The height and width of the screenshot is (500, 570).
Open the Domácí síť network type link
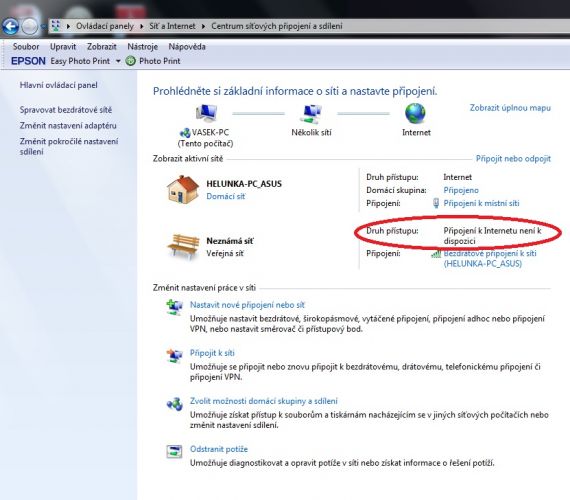tap(225, 196)
